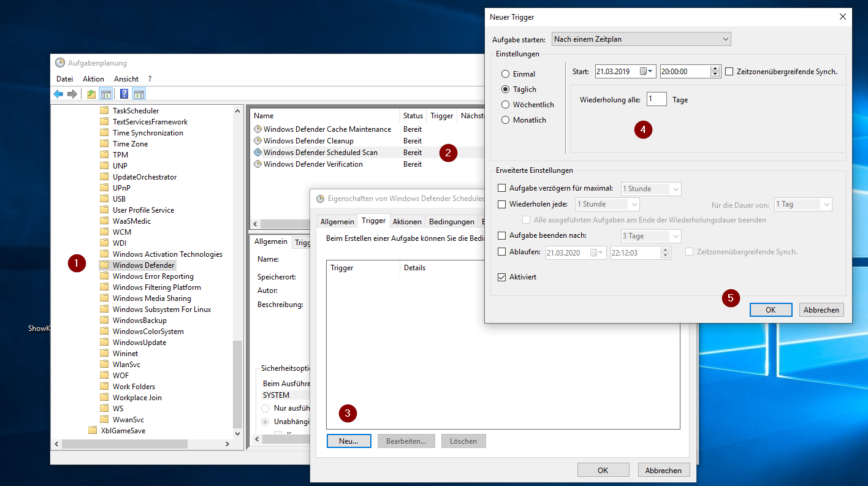Switch to Allgemein tab in Eigenschaften dialog
The image size is (868, 486).
click(337, 221)
